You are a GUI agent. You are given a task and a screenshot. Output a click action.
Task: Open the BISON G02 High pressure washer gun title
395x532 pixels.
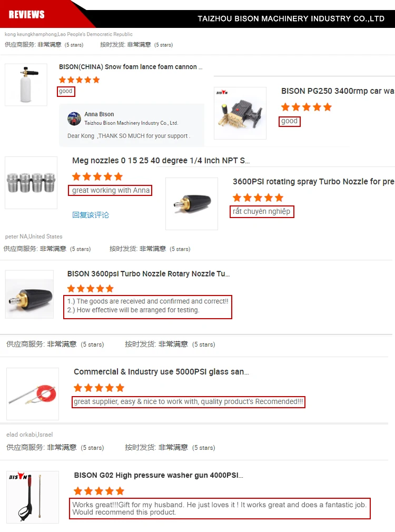click(x=159, y=475)
